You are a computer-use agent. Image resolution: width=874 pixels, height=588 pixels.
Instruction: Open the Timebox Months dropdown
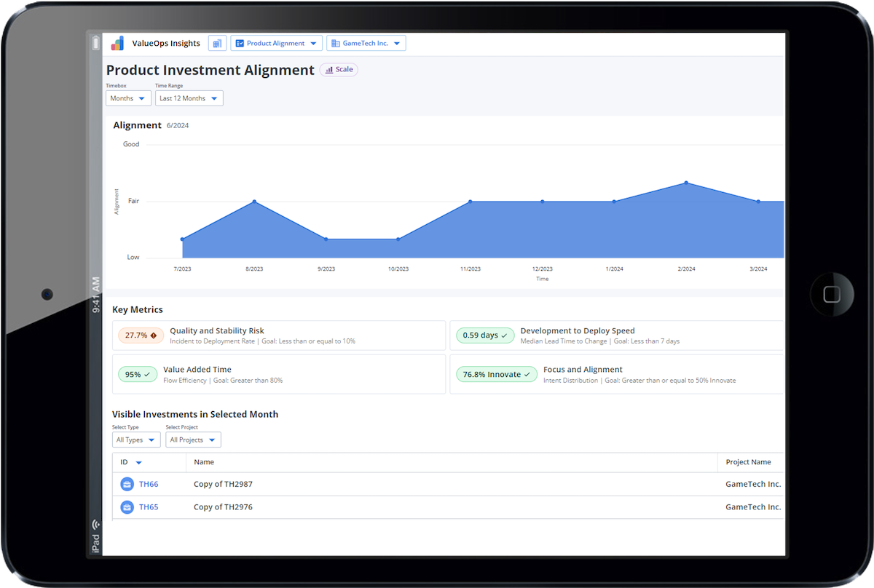[x=128, y=98]
